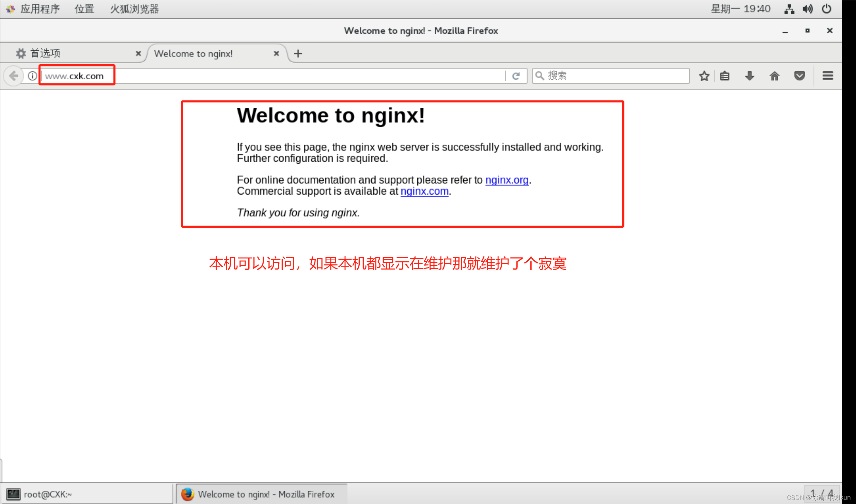
Task: Focus the search field in toolbar
Action: (610, 76)
